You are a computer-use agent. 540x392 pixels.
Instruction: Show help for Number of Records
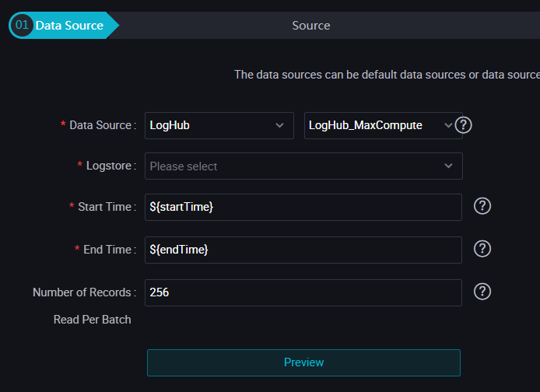pos(482,292)
